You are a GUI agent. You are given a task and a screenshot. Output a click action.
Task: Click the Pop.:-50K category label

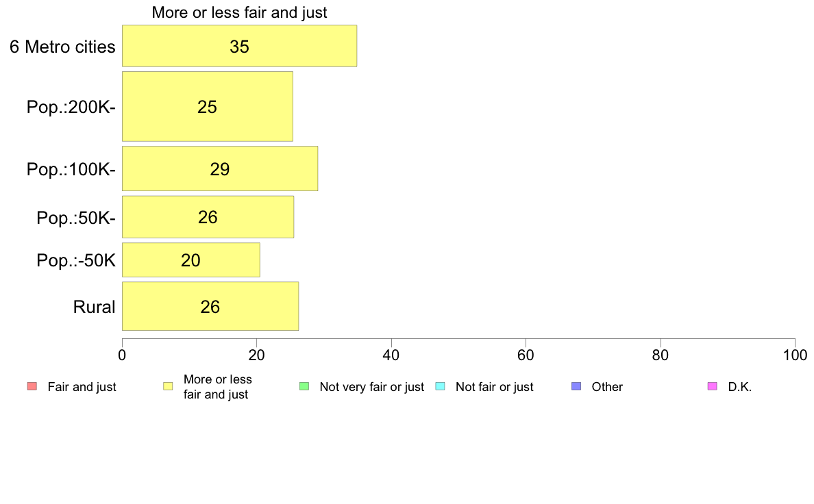click(x=76, y=260)
